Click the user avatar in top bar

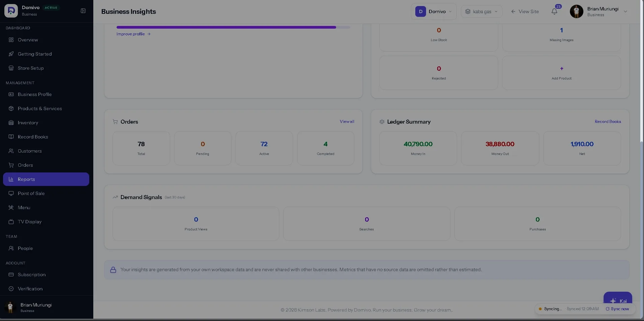(577, 11)
